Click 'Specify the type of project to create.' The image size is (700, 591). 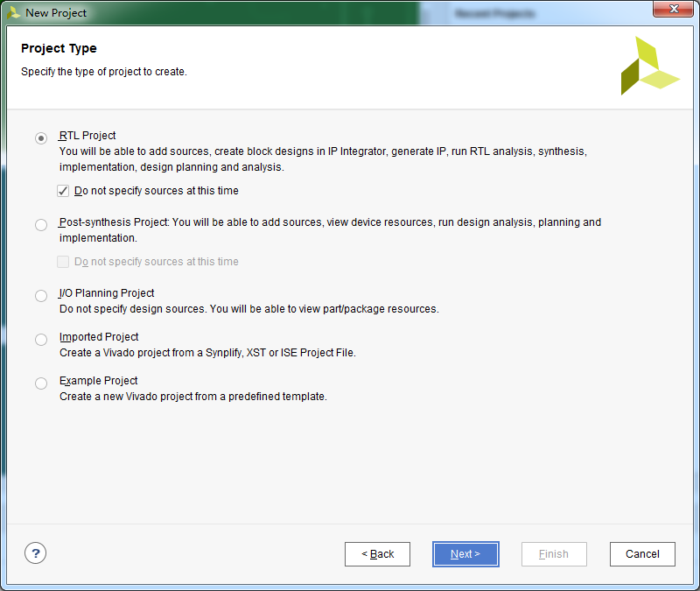104,72
